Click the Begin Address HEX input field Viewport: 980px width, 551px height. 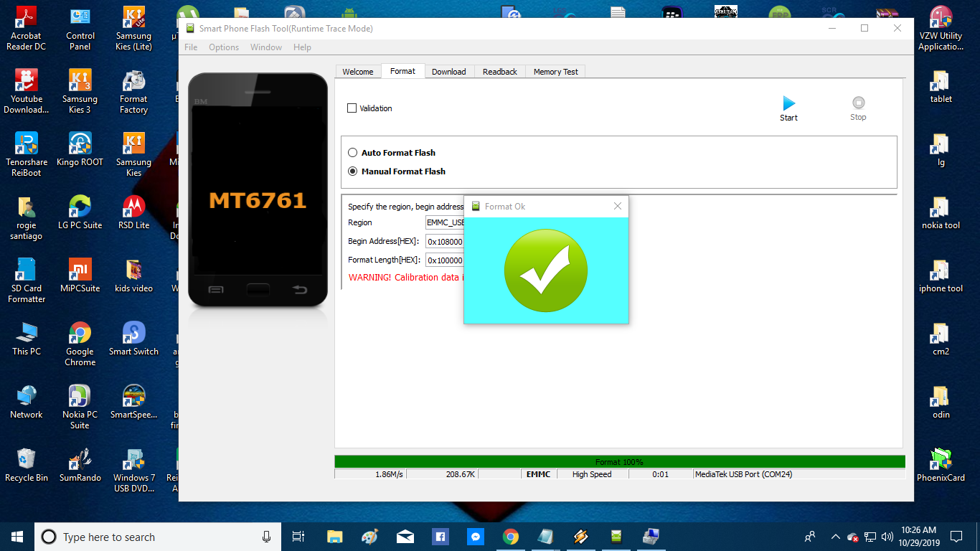point(445,242)
